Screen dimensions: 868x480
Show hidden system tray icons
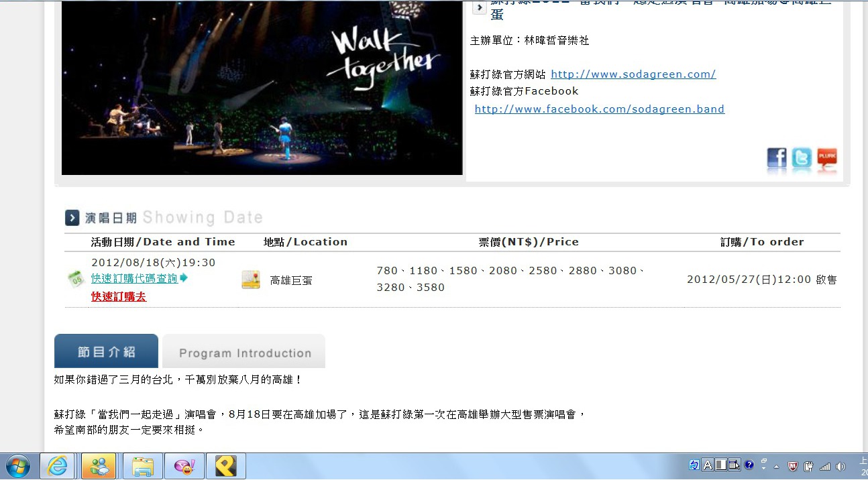[x=777, y=467]
